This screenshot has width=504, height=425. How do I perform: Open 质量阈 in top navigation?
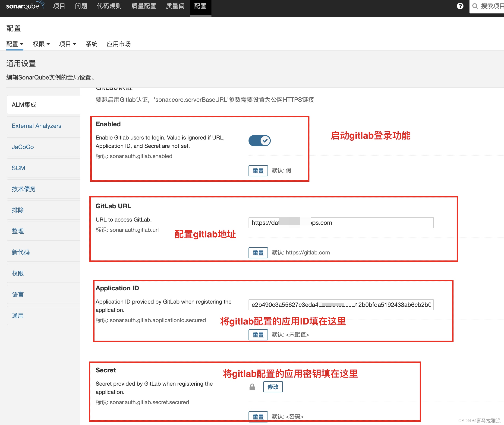(x=175, y=6)
